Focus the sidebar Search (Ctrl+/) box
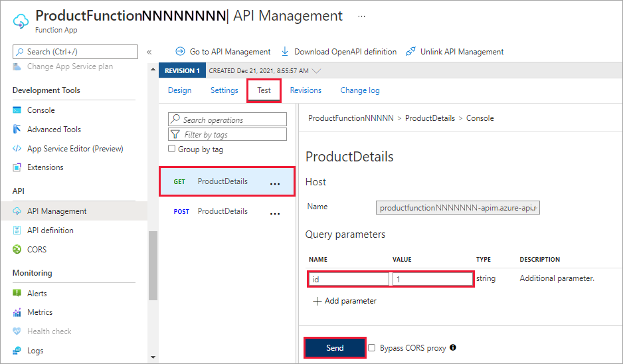 (x=76, y=52)
